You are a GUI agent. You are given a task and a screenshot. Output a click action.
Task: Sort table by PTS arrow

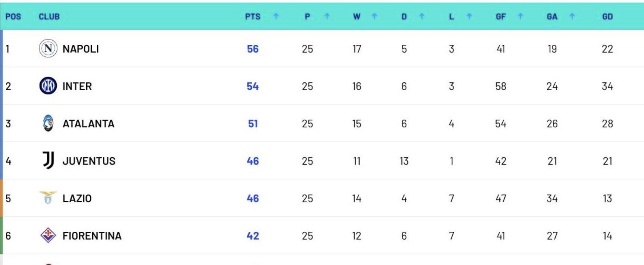276,17
